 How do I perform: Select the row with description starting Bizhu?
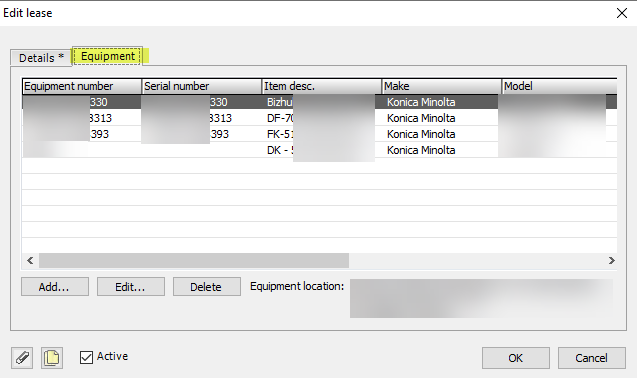click(x=319, y=102)
